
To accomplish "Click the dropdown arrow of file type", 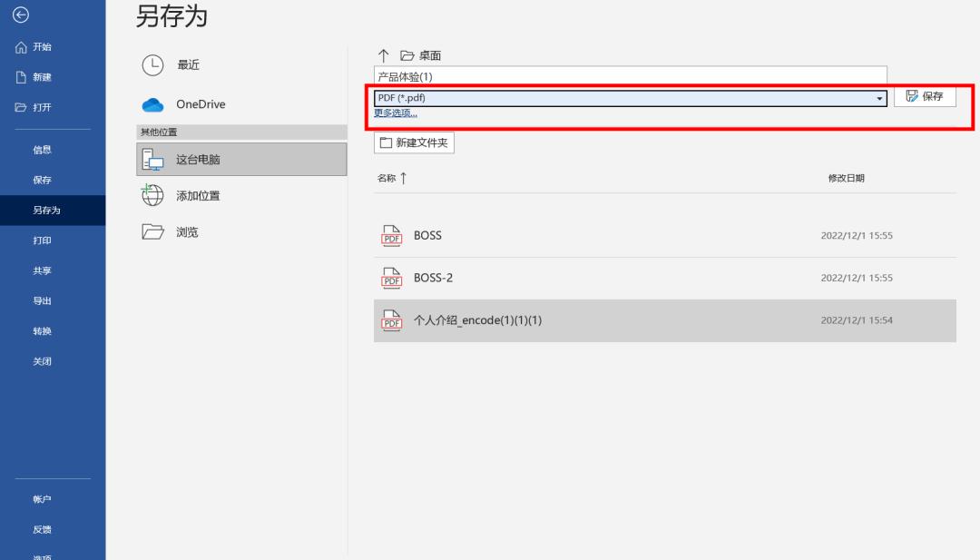I will pyautogui.click(x=879, y=99).
